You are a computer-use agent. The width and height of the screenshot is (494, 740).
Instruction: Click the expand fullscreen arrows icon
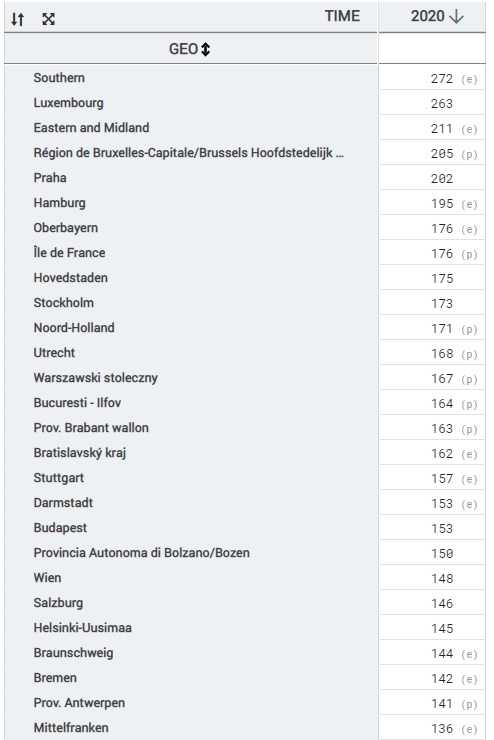[48, 19]
